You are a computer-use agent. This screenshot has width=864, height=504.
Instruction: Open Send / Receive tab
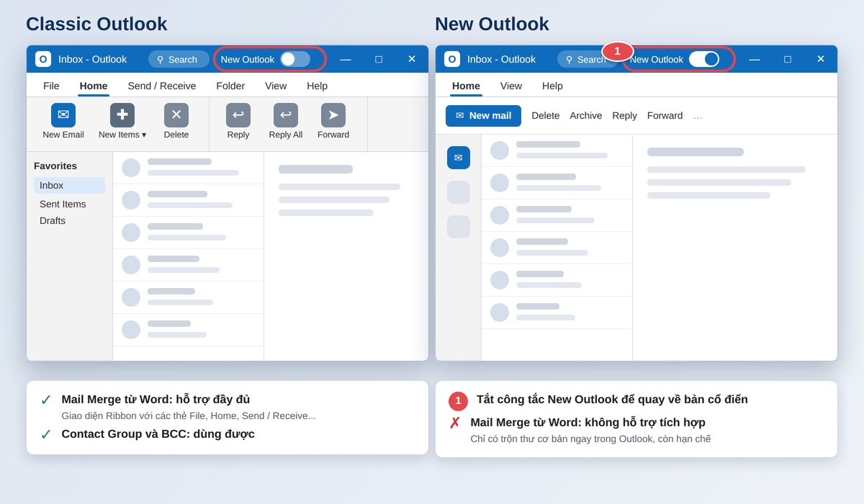[x=162, y=86]
